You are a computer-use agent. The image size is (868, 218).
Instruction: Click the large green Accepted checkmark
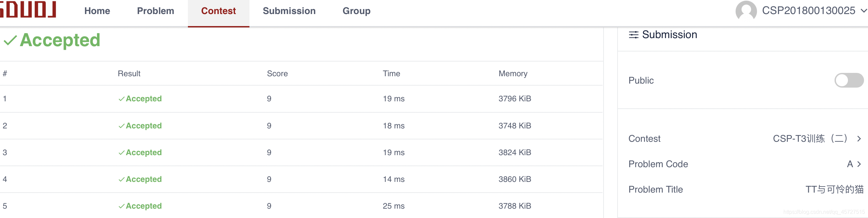click(10, 40)
